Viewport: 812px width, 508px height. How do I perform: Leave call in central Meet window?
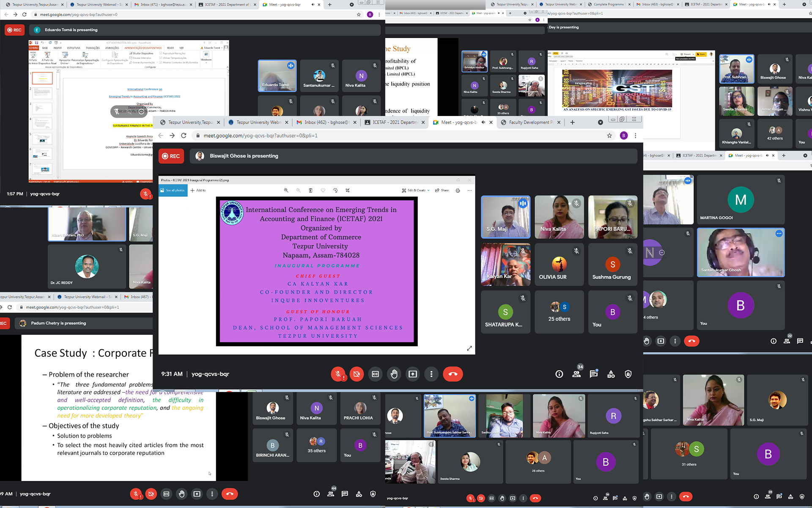point(453,374)
